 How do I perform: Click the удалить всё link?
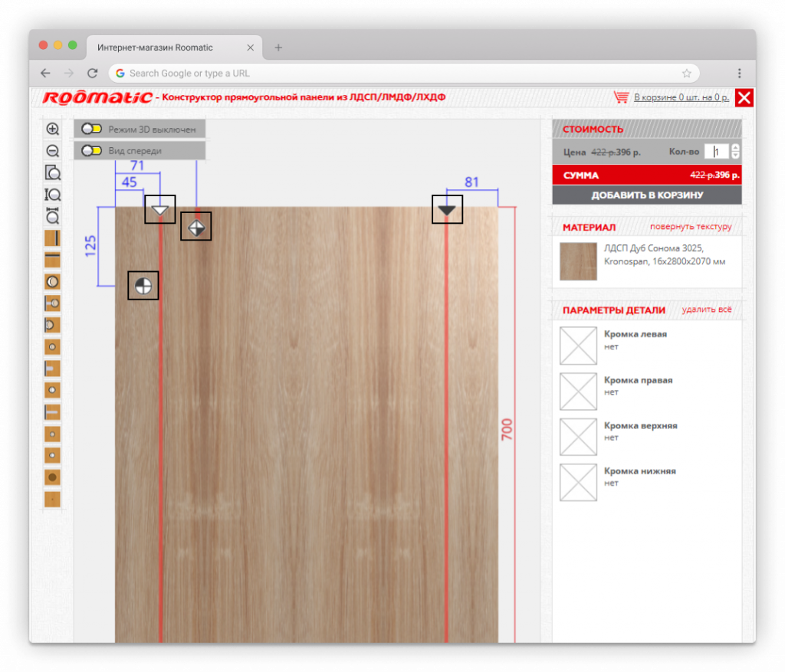[706, 310]
